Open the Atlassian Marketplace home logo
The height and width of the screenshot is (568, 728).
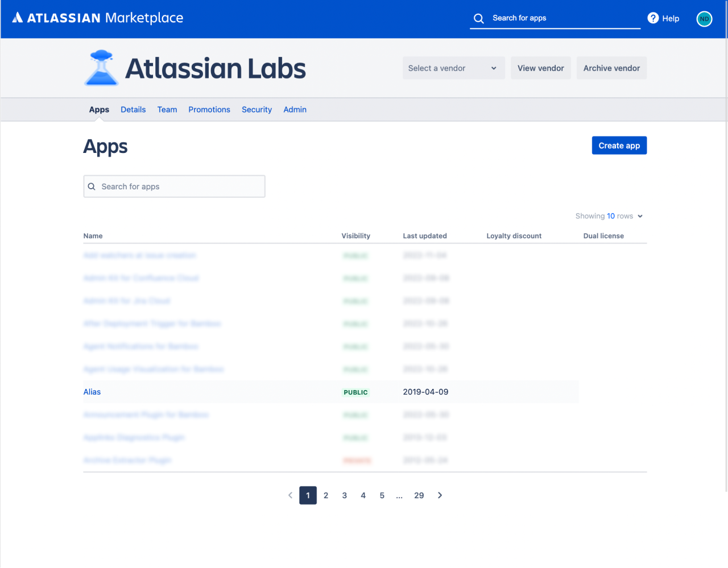[x=98, y=18]
